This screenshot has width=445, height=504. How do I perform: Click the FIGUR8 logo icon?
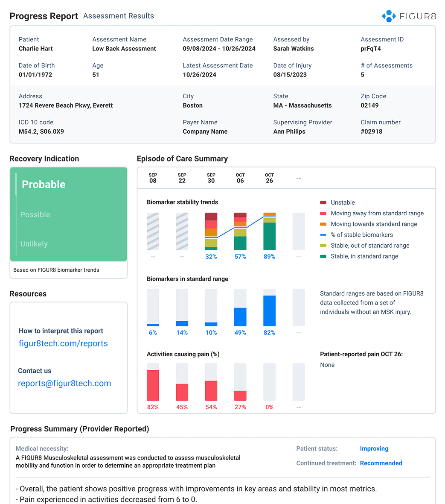pos(389,16)
